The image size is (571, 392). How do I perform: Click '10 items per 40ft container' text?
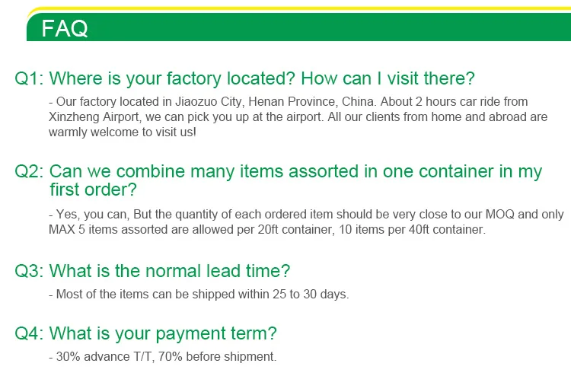pos(412,230)
